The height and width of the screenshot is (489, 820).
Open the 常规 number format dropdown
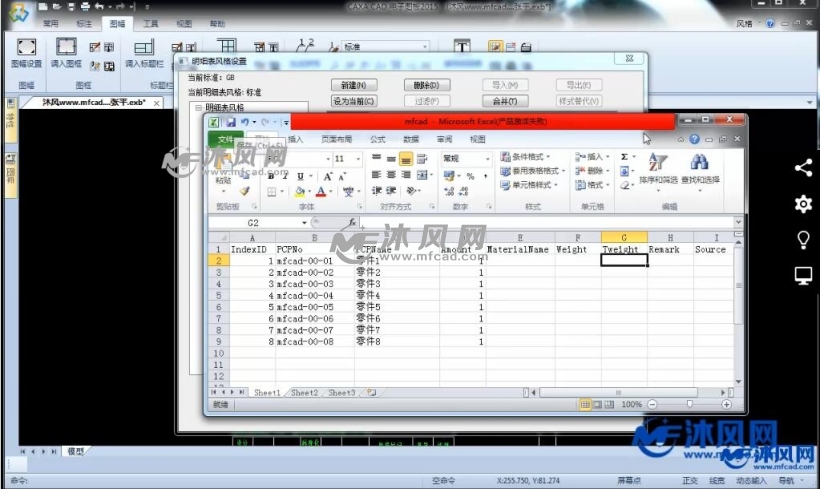pyautogui.click(x=487, y=158)
